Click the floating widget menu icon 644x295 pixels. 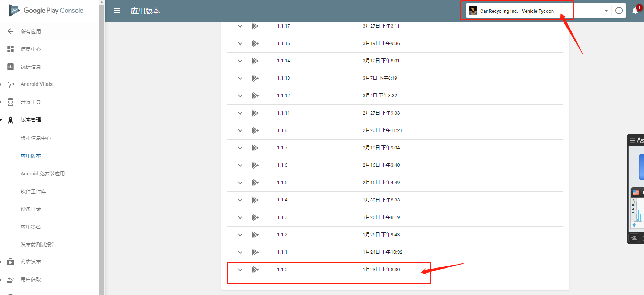tap(632, 140)
